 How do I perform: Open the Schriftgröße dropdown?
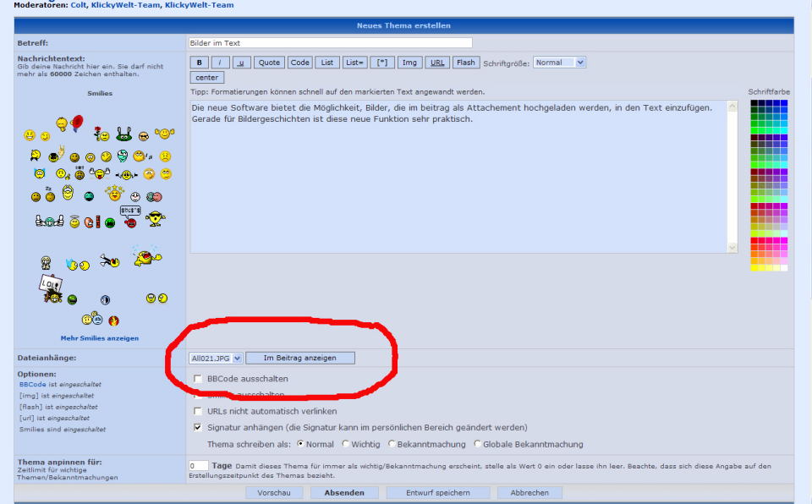click(x=558, y=63)
